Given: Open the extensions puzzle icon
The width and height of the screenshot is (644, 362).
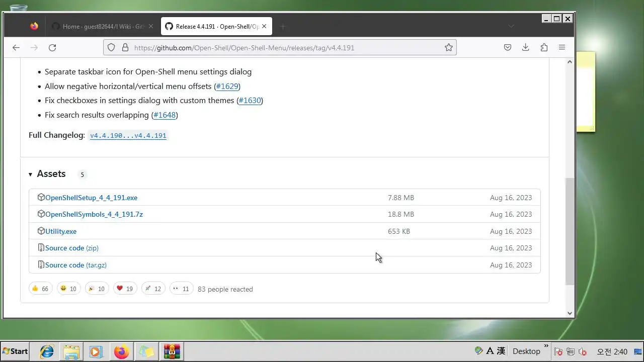Looking at the screenshot, I should [544, 48].
